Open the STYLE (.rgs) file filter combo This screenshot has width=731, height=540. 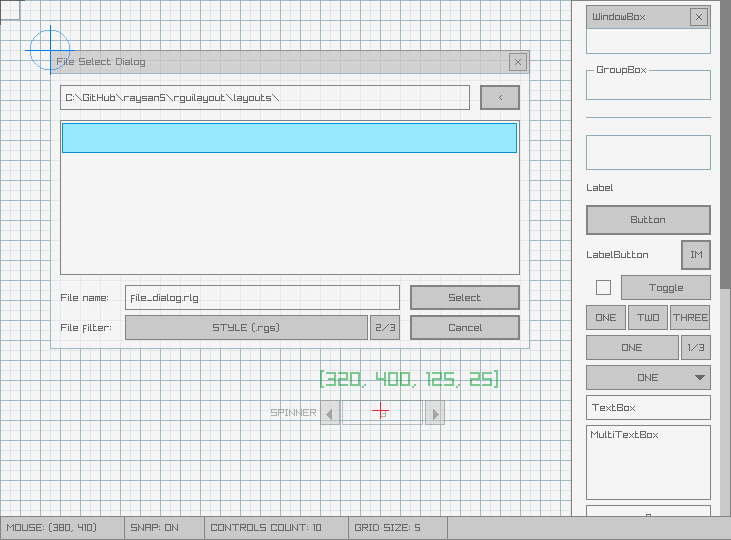tap(246, 328)
